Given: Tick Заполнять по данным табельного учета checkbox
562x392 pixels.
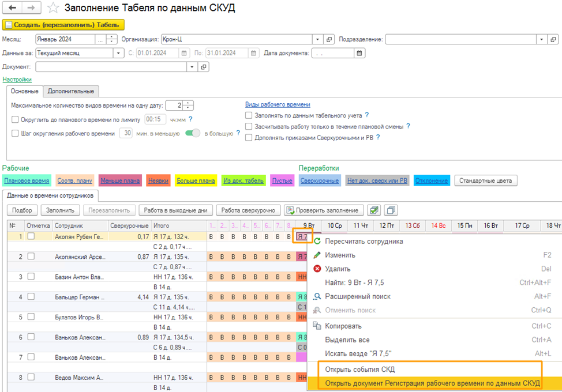Looking at the screenshot, I should point(249,115).
